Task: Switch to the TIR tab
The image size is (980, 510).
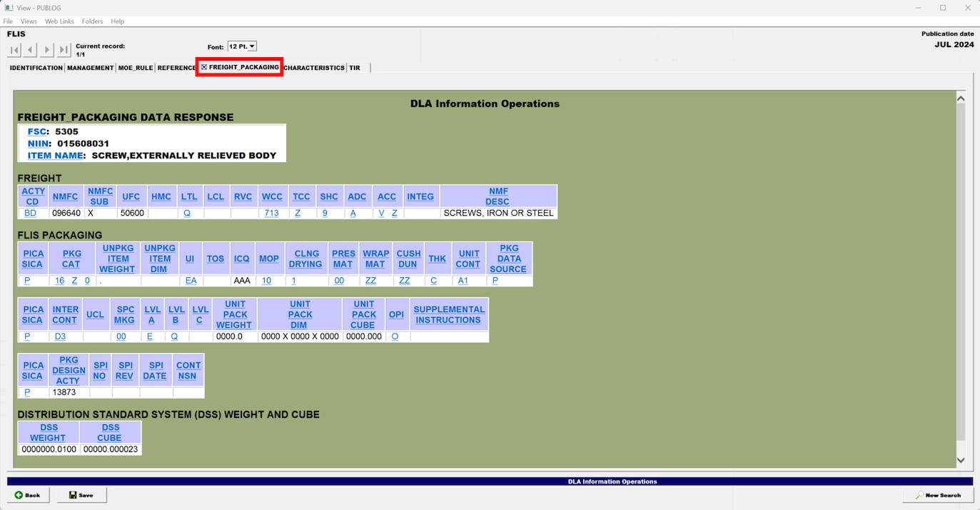Action: pos(355,68)
